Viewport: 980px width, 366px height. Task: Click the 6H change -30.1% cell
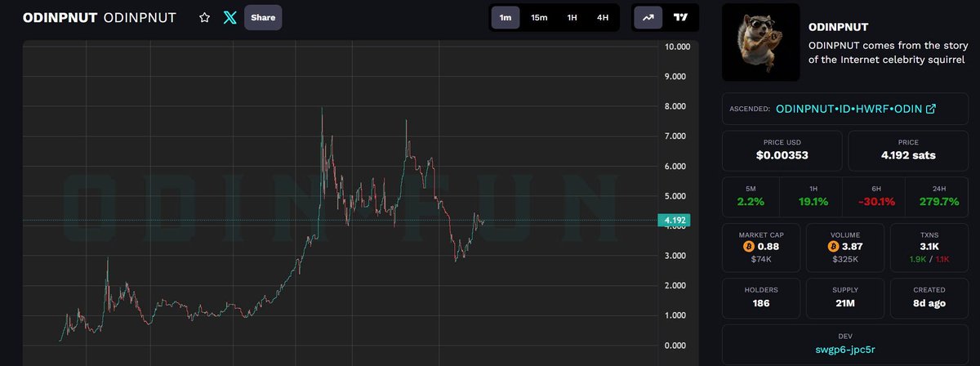[x=877, y=195]
